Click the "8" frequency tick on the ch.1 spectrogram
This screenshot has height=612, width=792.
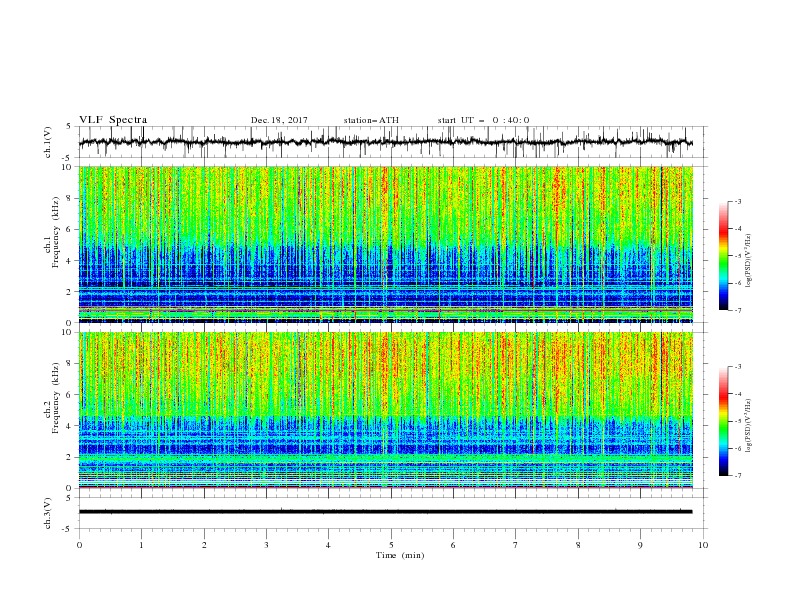[x=69, y=198]
